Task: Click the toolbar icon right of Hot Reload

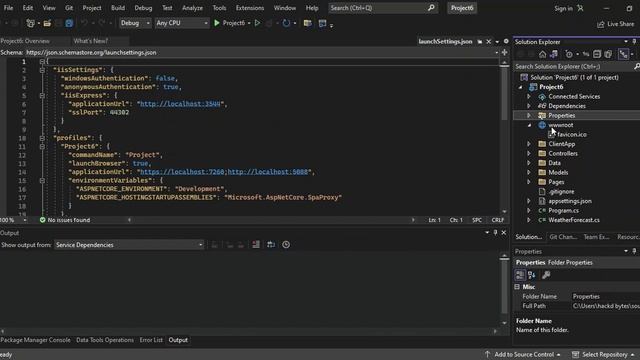Action: coord(308,23)
